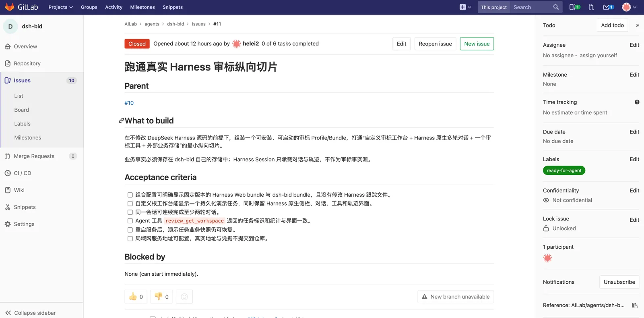Viewport: 644px width, 318px height.
Task: Open Groups in the top navbar
Action: tap(89, 7)
